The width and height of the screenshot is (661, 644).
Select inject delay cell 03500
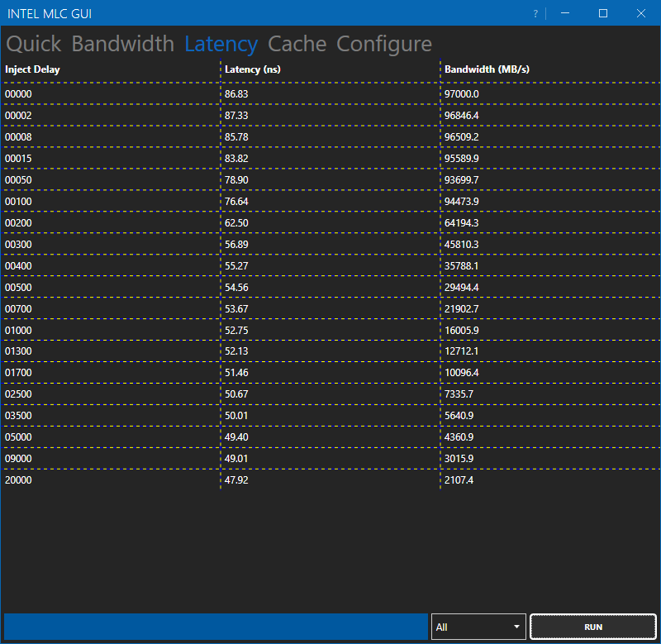[x=18, y=416]
